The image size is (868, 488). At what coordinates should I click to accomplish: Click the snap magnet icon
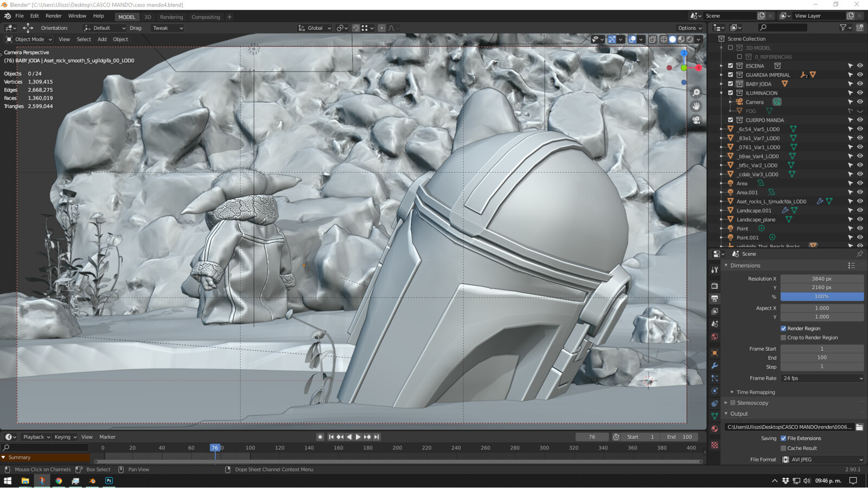[x=356, y=28]
